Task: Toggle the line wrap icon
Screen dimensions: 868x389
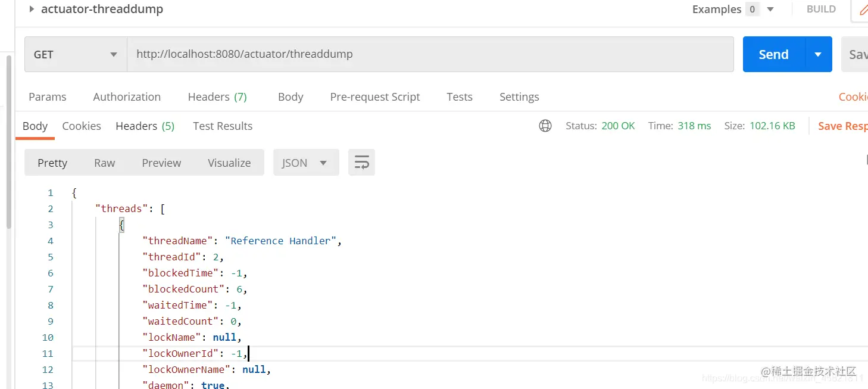Action: 361,163
